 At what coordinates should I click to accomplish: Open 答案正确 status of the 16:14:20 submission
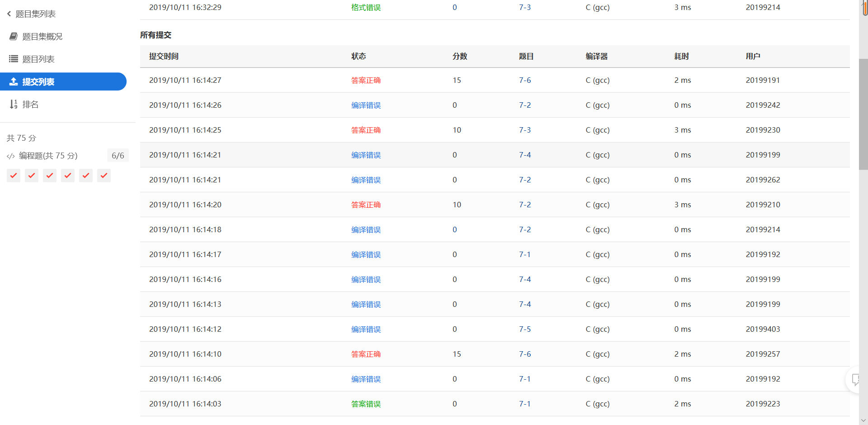coord(366,205)
